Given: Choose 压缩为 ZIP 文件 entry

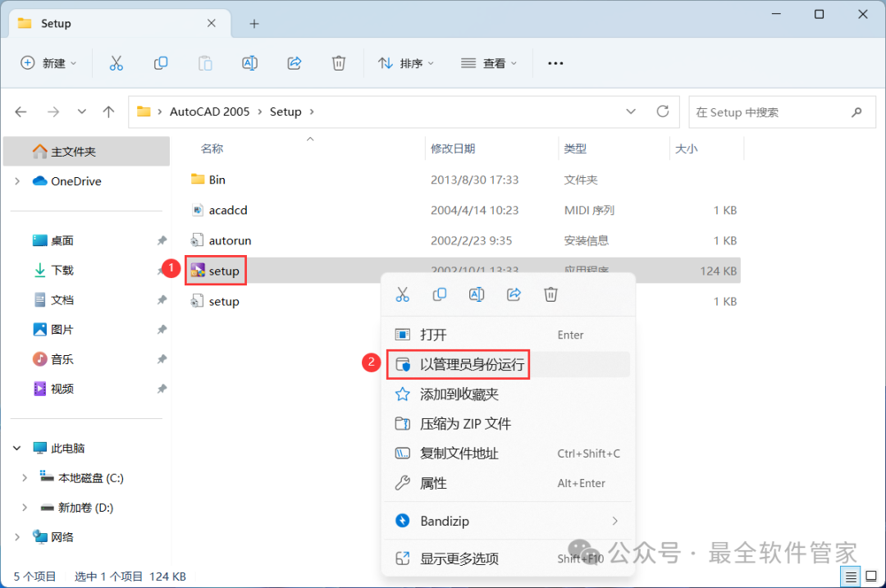Looking at the screenshot, I should pyautogui.click(x=507, y=424).
